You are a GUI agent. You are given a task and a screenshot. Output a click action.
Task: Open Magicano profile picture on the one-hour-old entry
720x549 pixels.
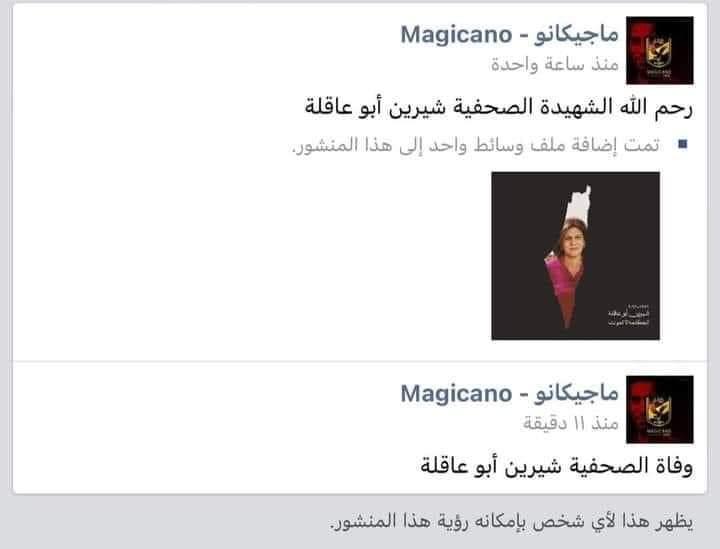click(x=659, y=50)
